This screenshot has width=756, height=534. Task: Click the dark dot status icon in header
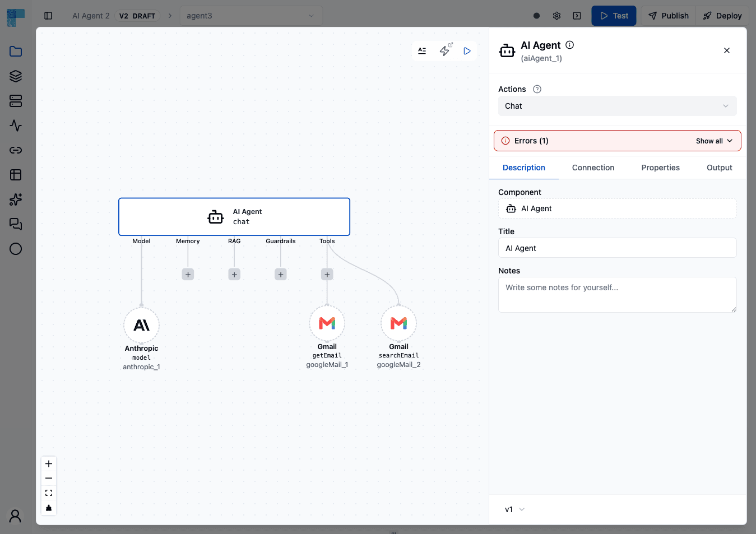(x=536, y=16)
